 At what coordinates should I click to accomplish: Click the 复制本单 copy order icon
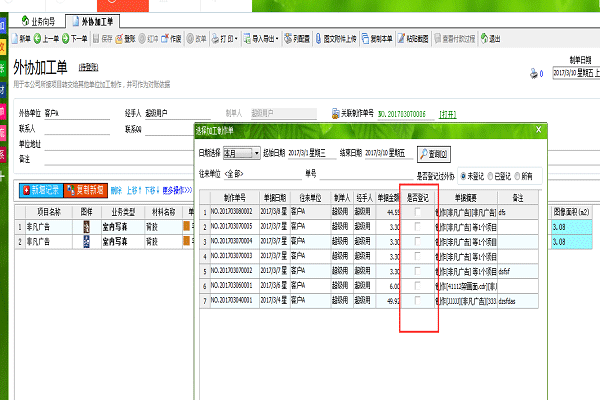384,38
